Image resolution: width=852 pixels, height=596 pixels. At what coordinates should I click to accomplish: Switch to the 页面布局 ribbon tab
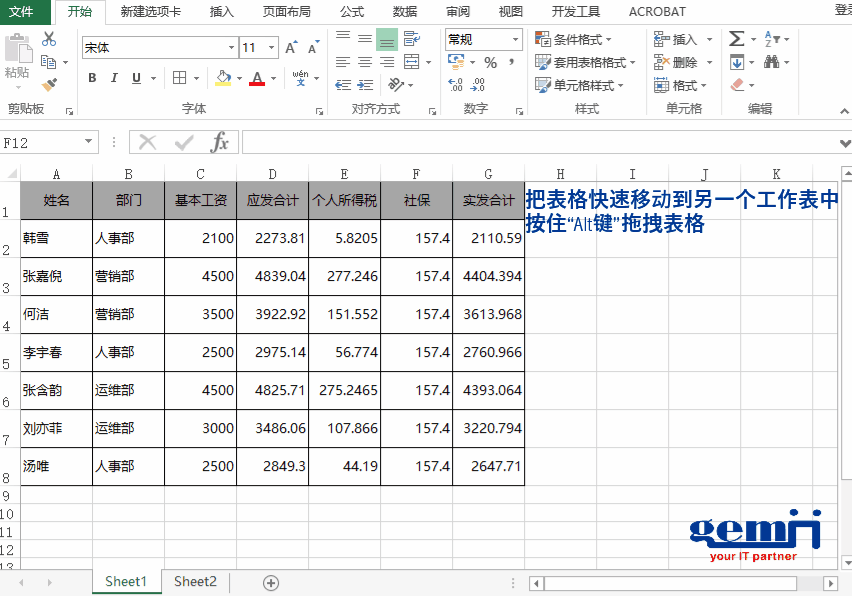[286, 12]
